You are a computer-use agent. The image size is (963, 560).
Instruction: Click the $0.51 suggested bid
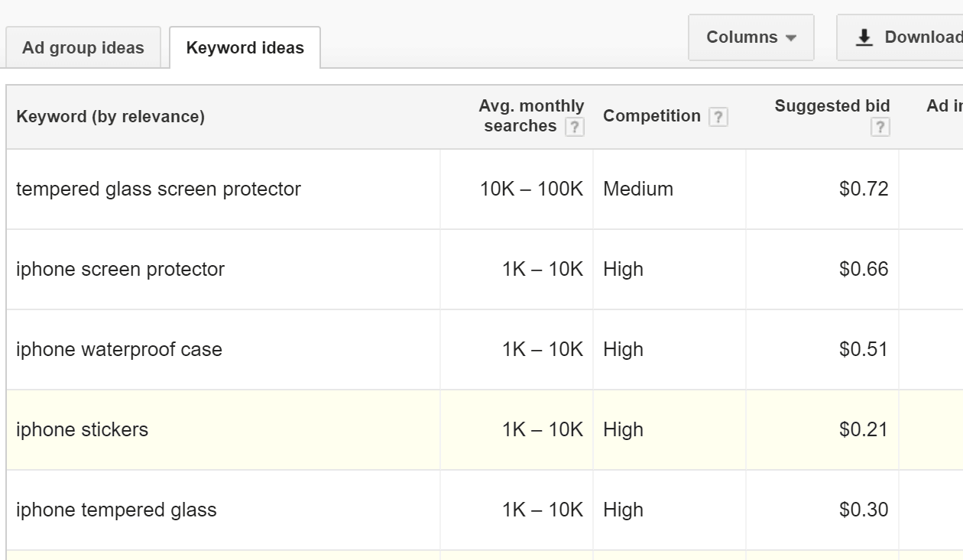[x=864, y=349]
